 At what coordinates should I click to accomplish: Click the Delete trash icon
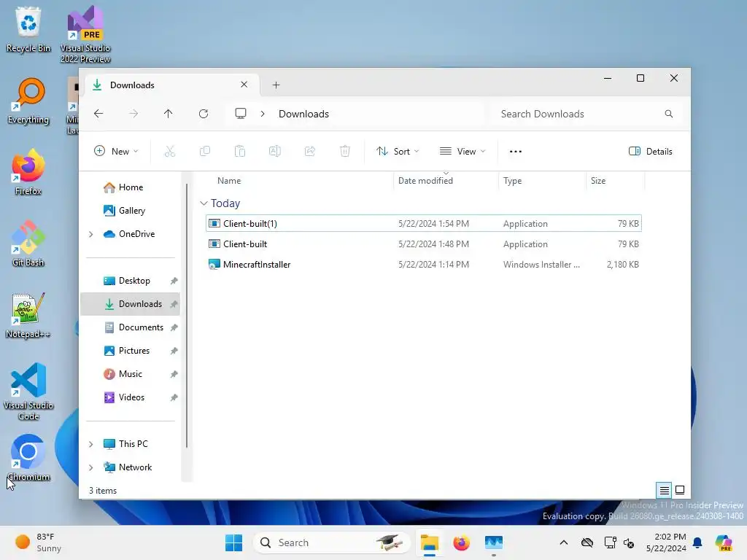[345, 152]
